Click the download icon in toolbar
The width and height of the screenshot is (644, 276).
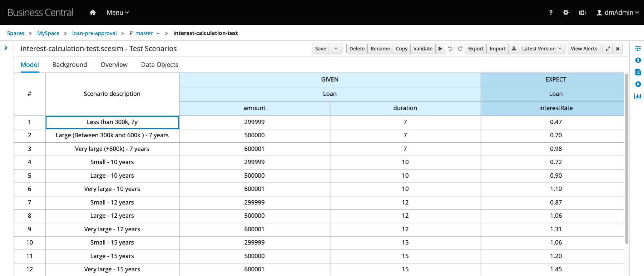point(514,49)
